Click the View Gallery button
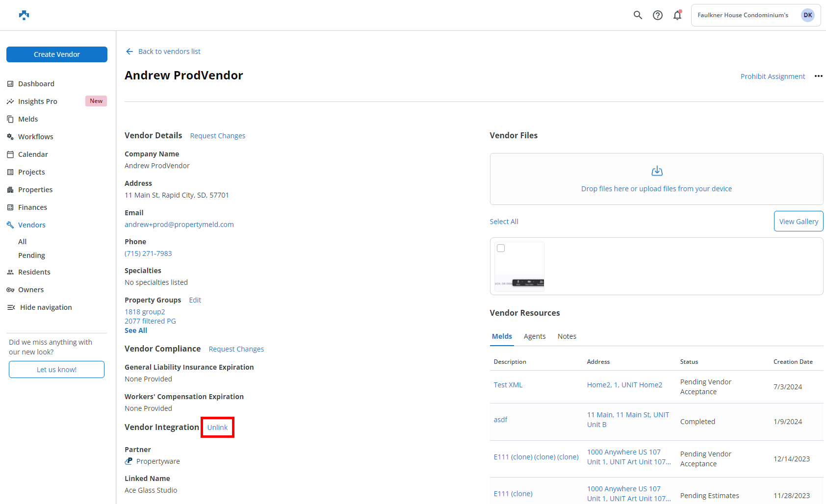Viewport: 826px width, 504px height. (798, 222)
